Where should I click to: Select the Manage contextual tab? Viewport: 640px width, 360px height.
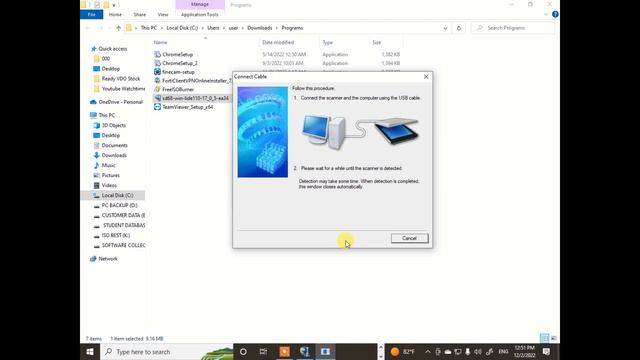coord(200,4)
